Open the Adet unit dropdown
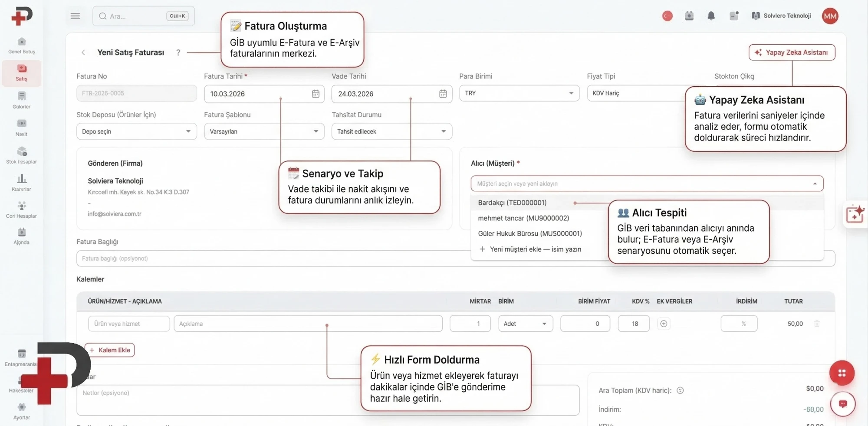This screenshot has height=426, width=868. [x=525, y=324]
